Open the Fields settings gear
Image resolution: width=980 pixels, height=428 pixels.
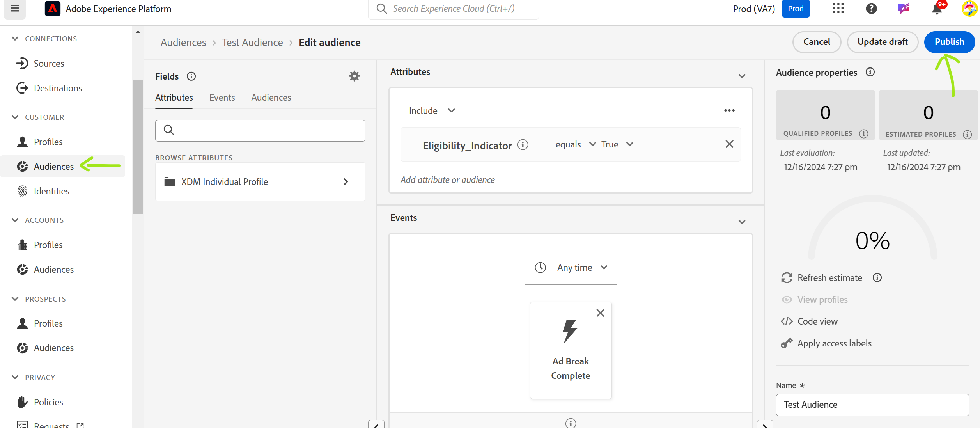[x=354, y=76]
